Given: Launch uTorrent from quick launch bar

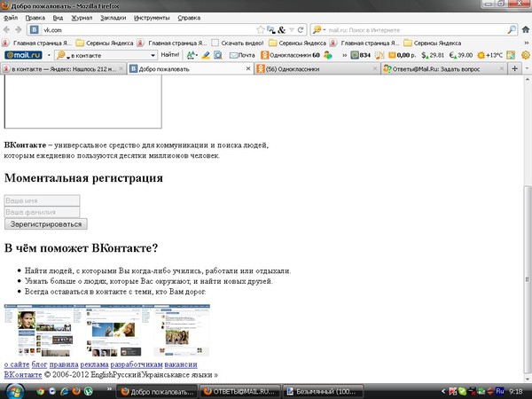Looking at the screenshot, I should [x=88, y=391].
